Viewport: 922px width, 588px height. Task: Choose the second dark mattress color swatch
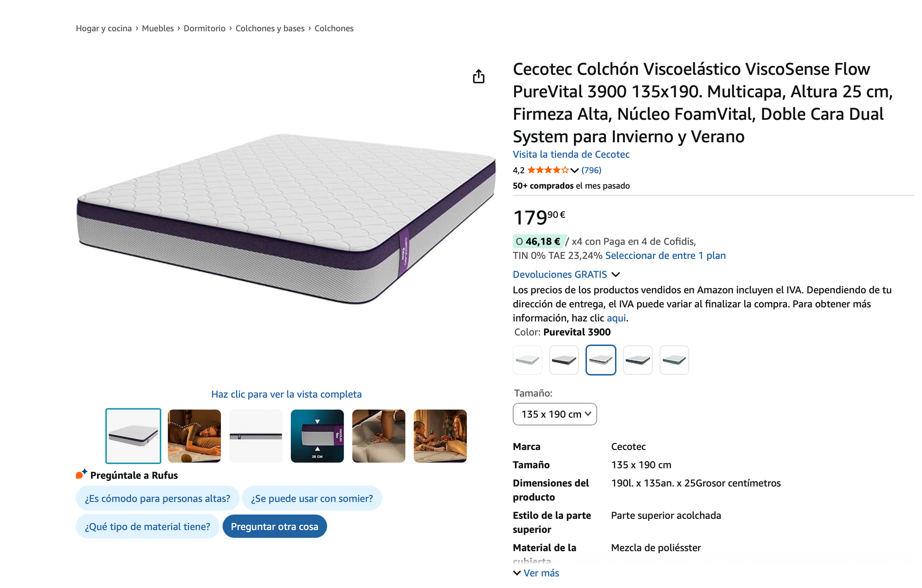click(x=564, y=360)
